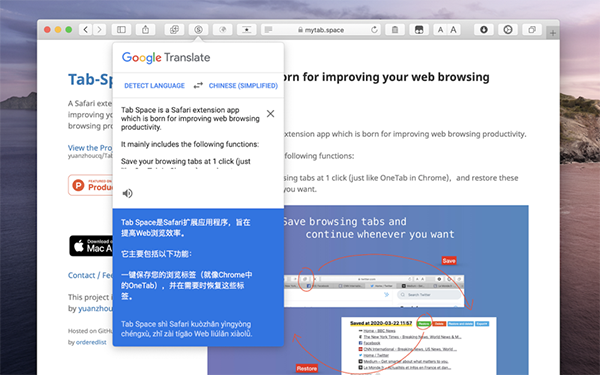This screenshot has width=600, height=375.
Task: Listen to source text via speaker icon
Action: click(127, 193)
